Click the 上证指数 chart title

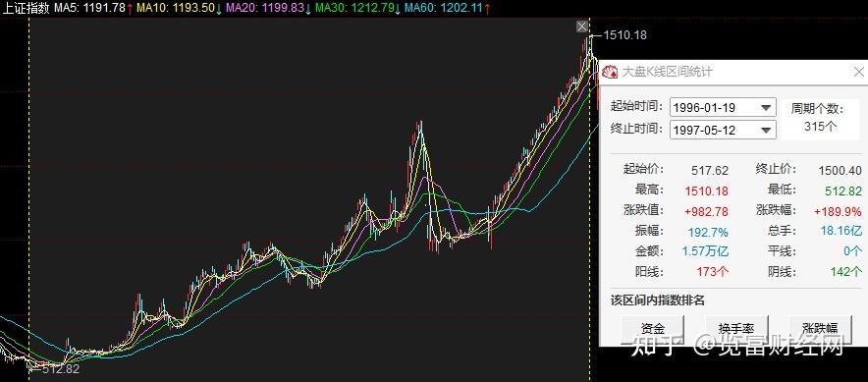point(26,8)
